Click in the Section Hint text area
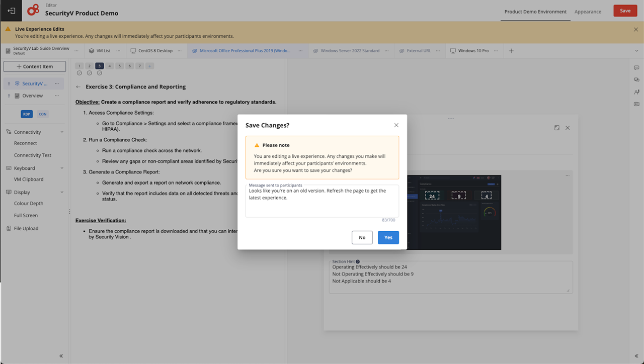The height and width of the screenshot is (364, 644). 450,277
